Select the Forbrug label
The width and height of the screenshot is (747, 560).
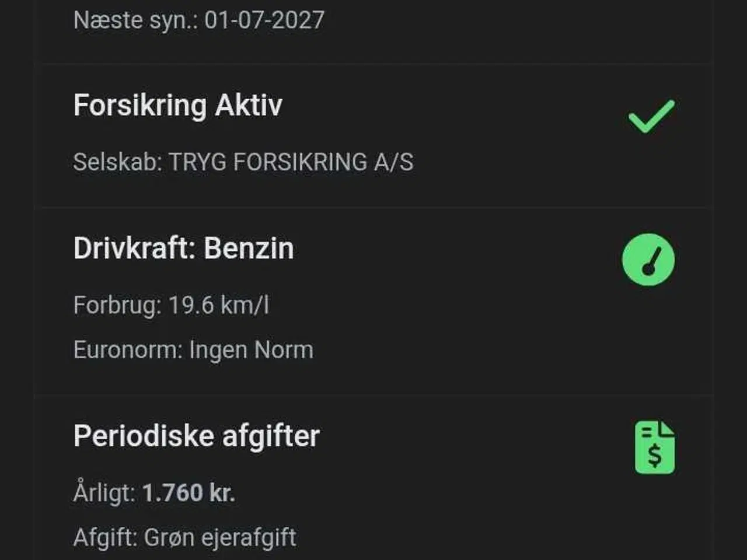click(x=117, y=305)
